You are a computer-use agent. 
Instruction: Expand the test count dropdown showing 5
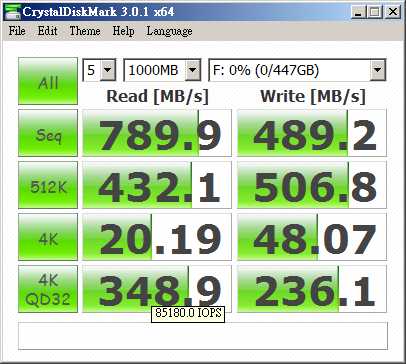[108, 70]
